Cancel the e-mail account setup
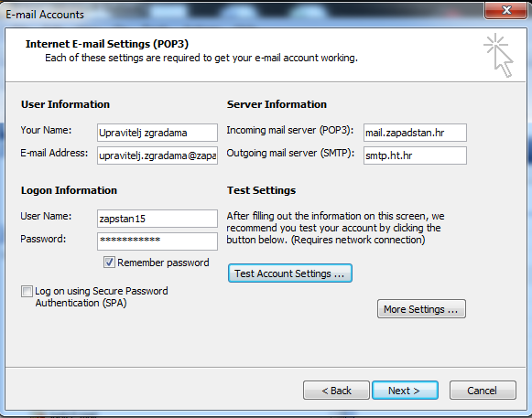Image resolution: width=532 pixels, height=418 pixels. click(483, 391)
